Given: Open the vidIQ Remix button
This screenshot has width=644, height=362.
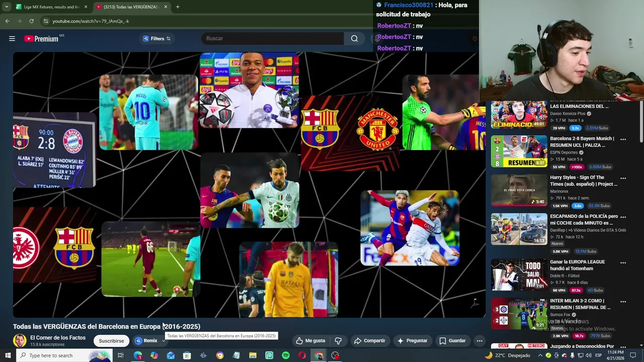Looking at the screenshot, I should point(146,341).
